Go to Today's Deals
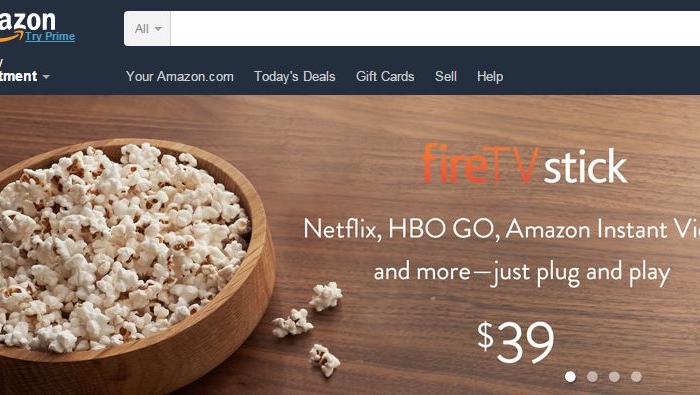This screenshot has width=700, height=395. tap(295, 76)
